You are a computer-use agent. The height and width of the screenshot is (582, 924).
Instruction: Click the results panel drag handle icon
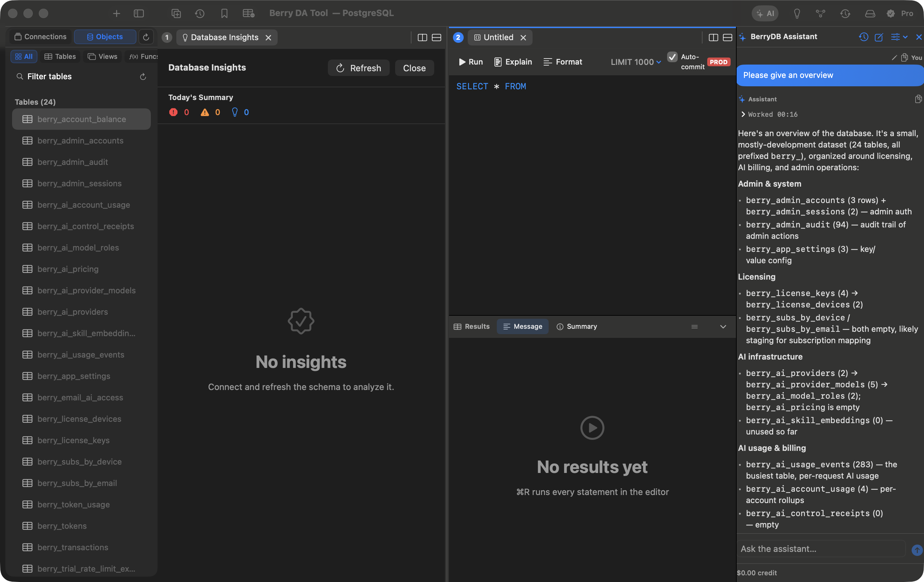point(695,326)
